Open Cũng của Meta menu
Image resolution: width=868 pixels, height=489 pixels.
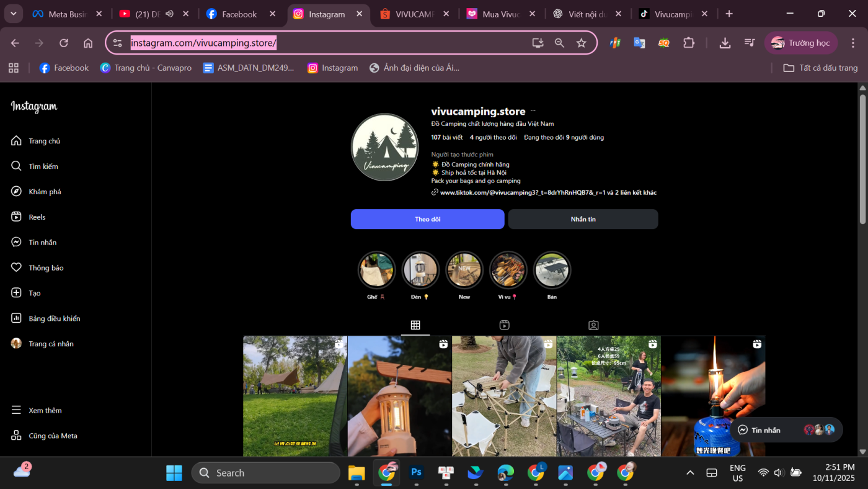44,436
